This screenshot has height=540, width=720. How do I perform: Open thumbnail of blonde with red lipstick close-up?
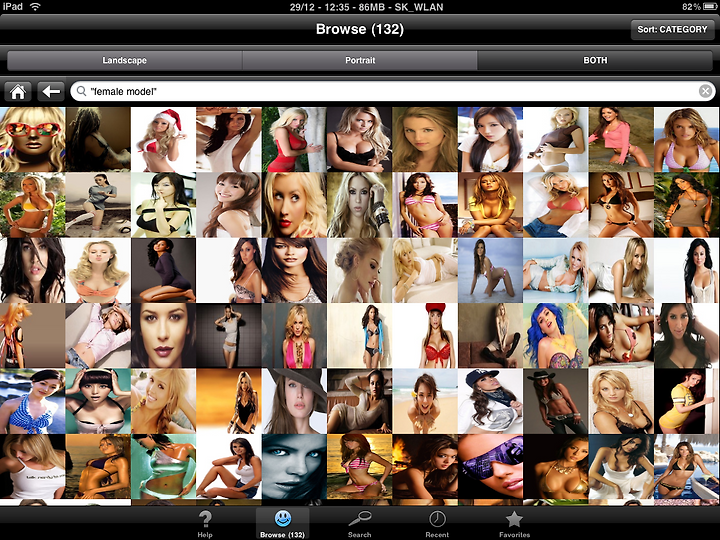pos(294,205)
